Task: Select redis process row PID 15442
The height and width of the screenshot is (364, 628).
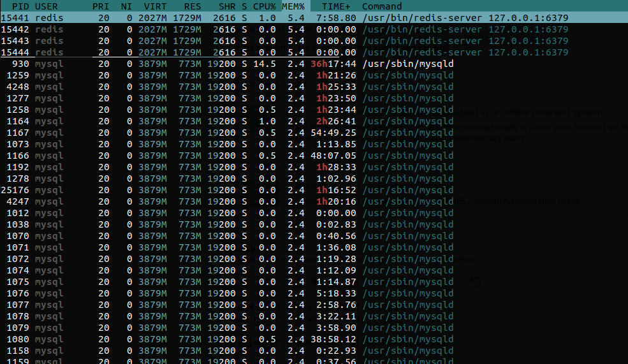Action: [314, 29]
